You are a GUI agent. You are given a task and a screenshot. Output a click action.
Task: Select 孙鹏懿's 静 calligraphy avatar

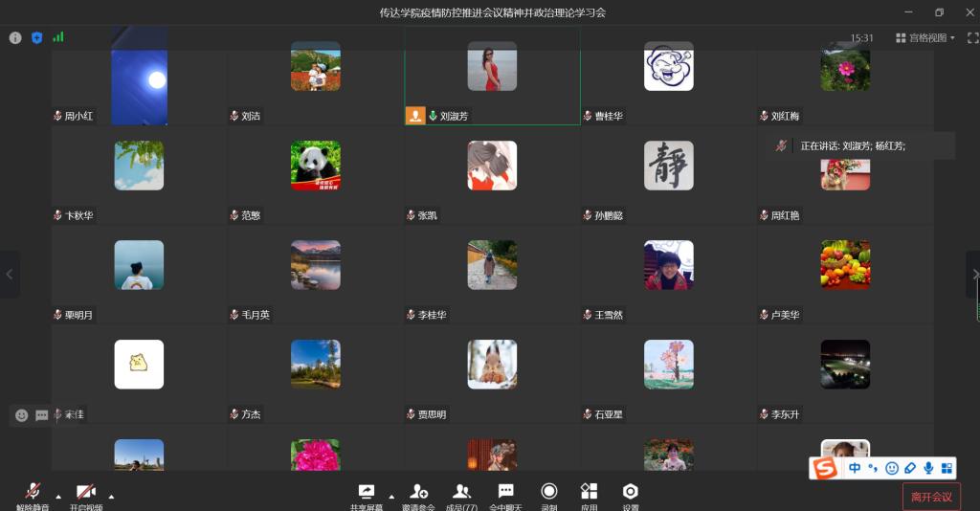click(669, 166)
